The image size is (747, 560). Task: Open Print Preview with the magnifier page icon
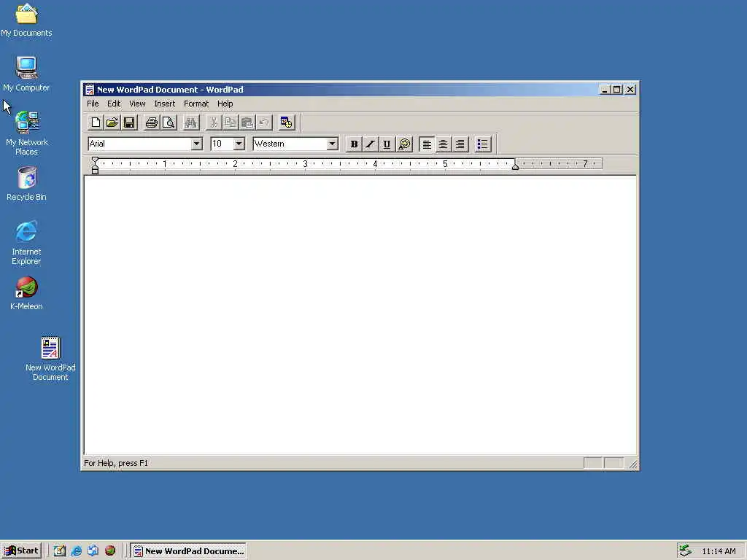(x=169, y=122)
